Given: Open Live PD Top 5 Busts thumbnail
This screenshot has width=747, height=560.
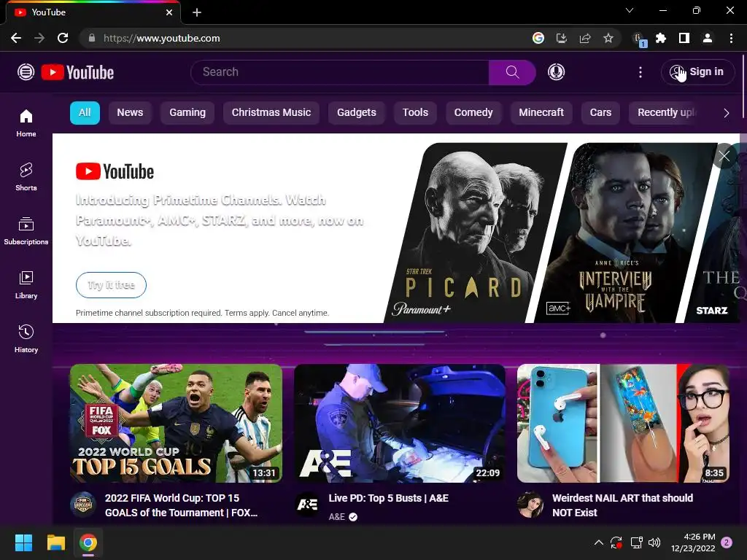Looking at the screenshot, I should (x=400, y=424).
